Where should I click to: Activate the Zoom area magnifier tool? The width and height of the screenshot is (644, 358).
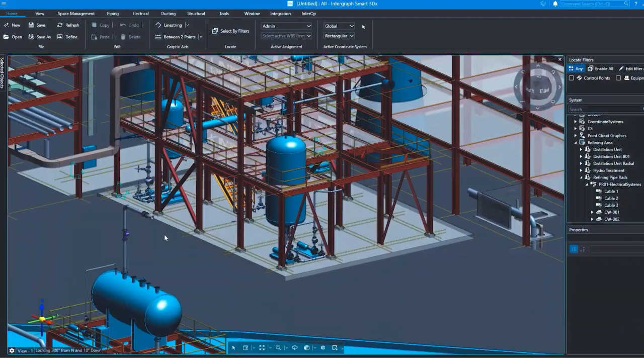pyautogui.click(x=278, y=347)
